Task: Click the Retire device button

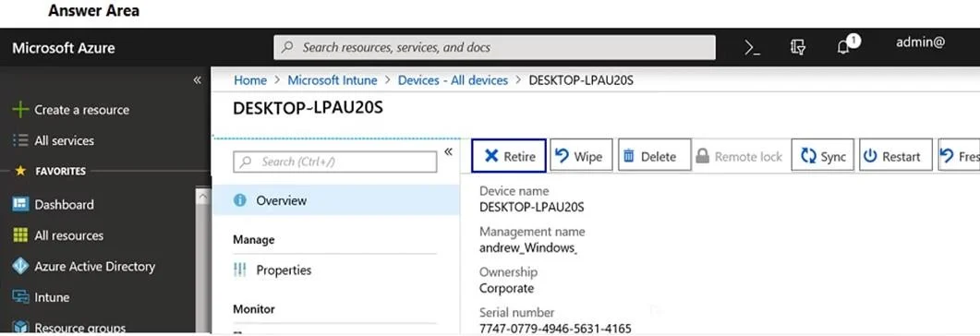Action: coord(509,156)
